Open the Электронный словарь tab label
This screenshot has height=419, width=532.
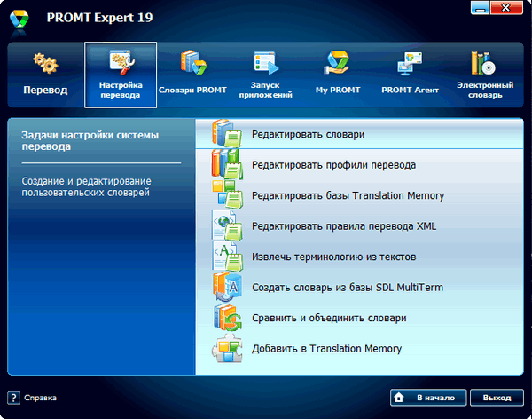(x=485, y=90)
